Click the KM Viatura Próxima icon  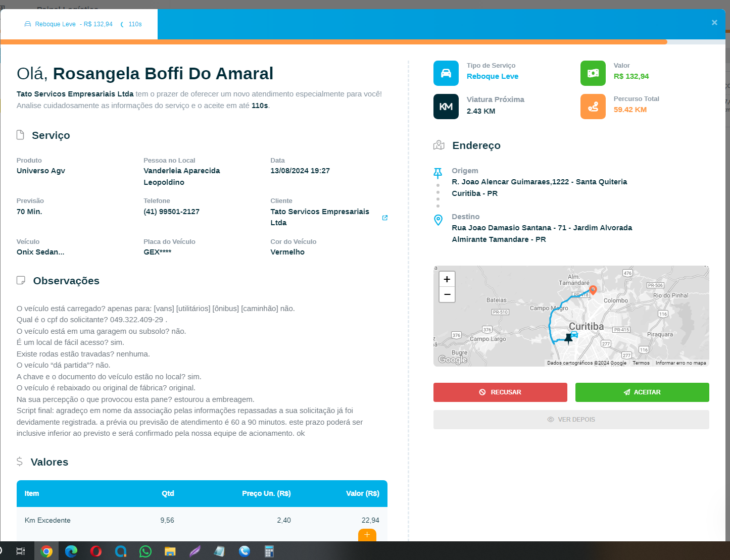(x=446, y=107)
